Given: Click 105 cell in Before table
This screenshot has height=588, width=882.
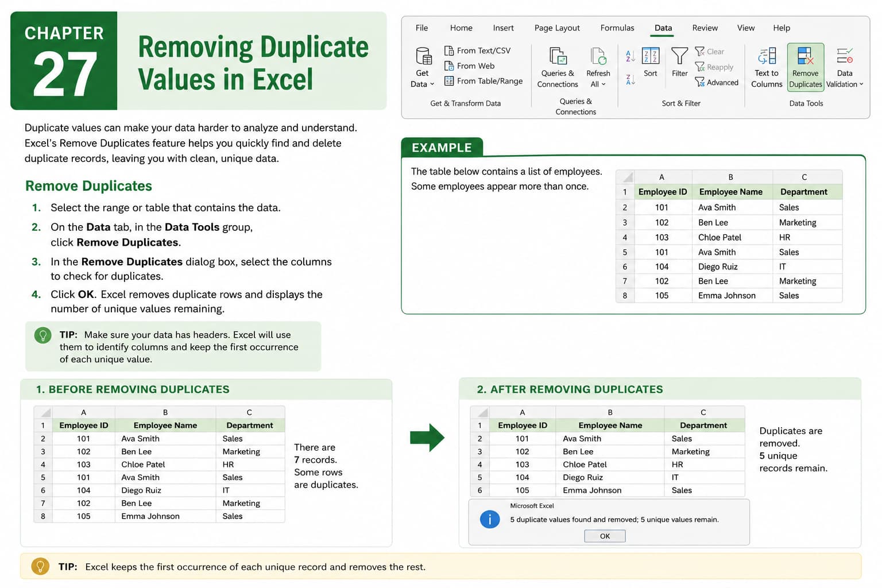Looking at the screenshot, I should point(84,516).
